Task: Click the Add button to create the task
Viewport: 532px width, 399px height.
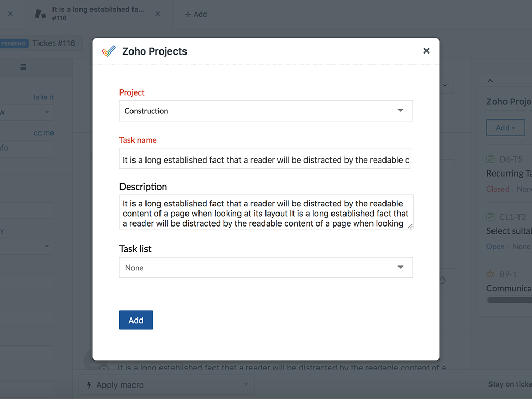Action: [x=136, y=320]
